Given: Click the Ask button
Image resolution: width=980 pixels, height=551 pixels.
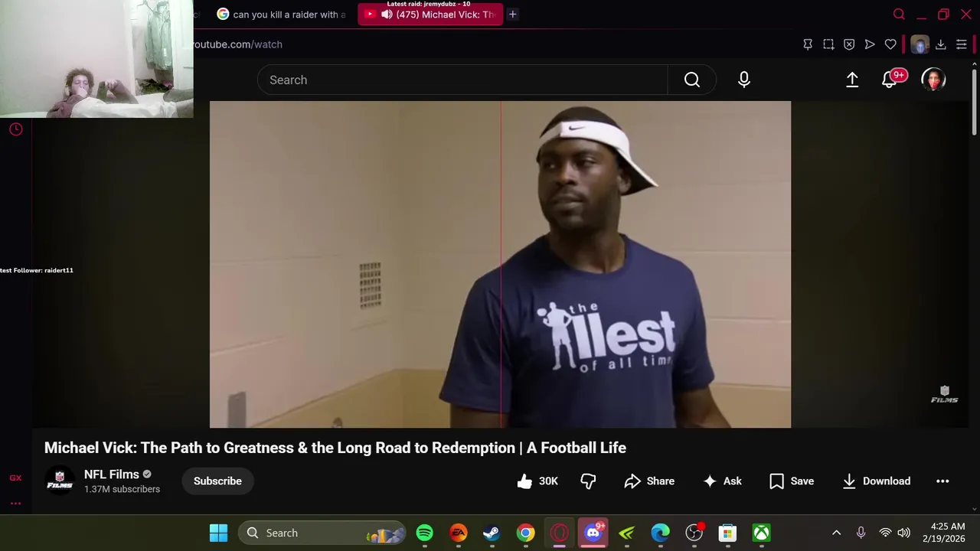Looking at the screenshot, I should point(722,481).
